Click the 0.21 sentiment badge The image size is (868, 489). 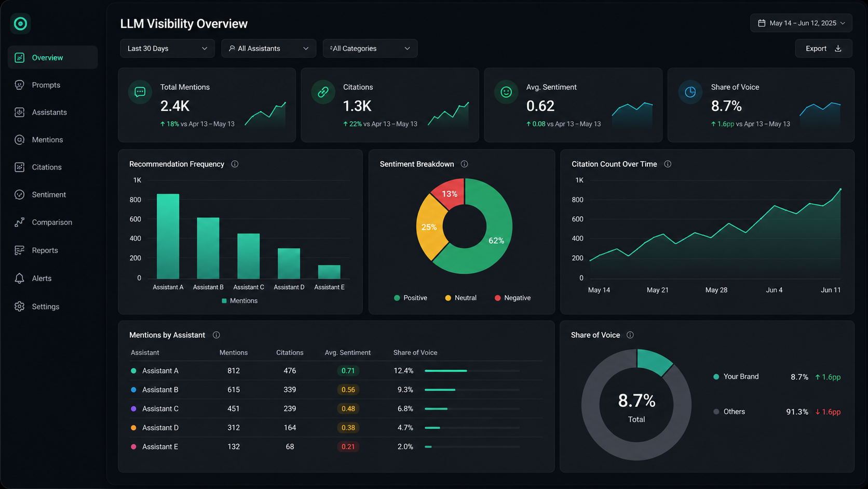tap(348, 447)
